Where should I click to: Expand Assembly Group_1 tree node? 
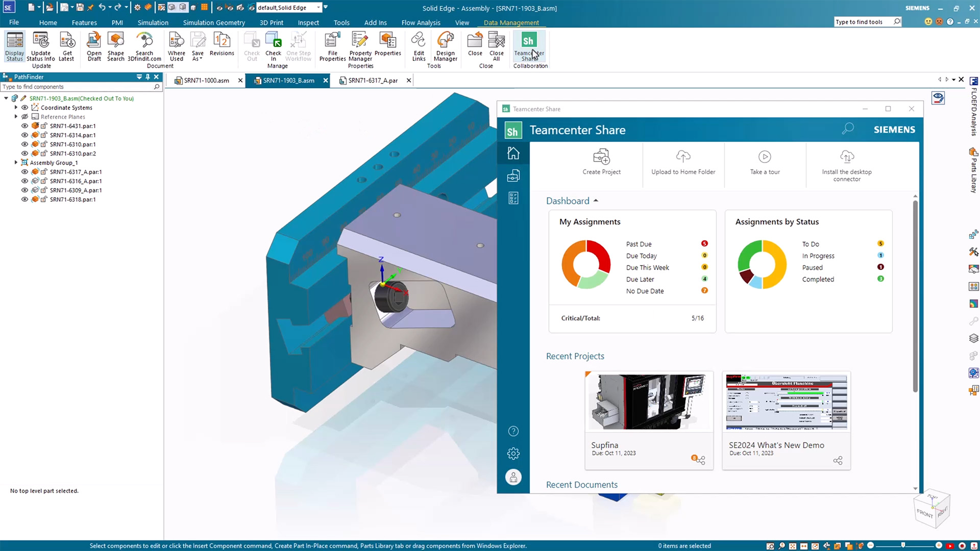tap(15, 162)
